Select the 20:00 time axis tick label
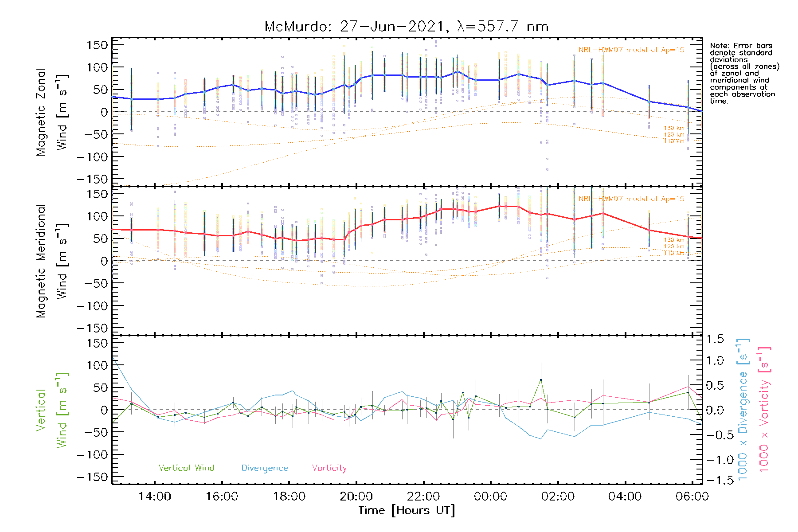 click(356, 496)
